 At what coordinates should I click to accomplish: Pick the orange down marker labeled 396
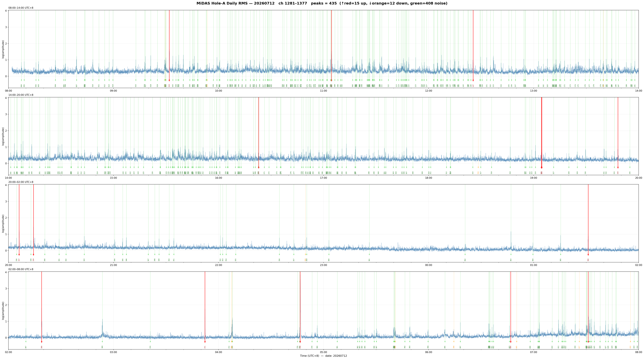click(454, 342)
